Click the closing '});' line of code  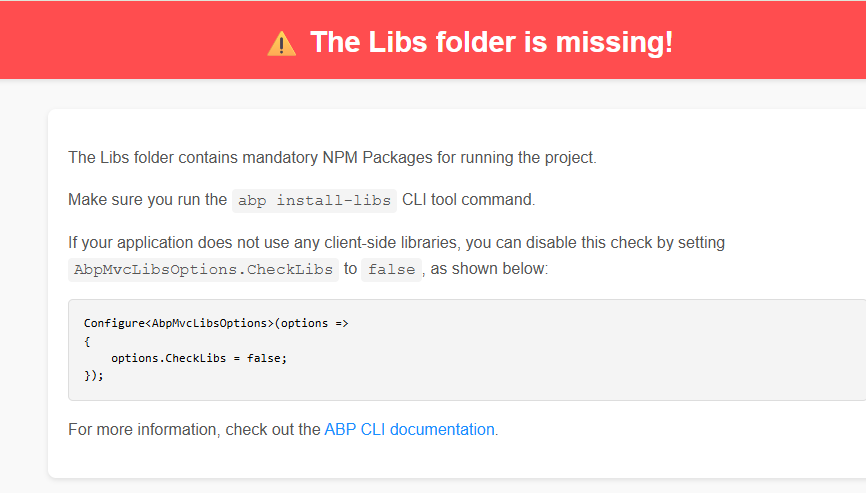click(93, 376)
